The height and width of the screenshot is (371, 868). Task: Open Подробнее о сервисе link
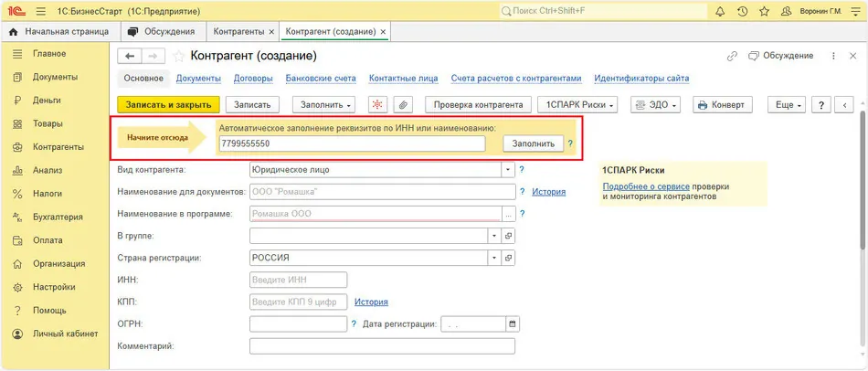(x=646, y=186)
